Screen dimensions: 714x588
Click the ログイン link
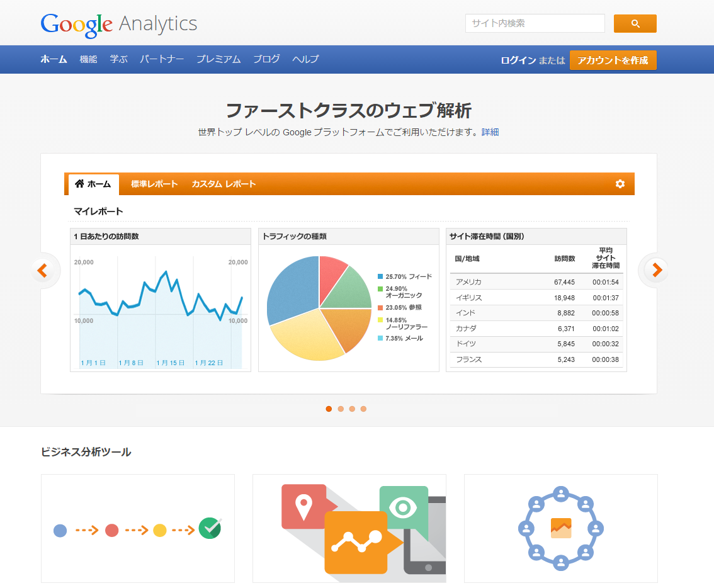point(518,60)
